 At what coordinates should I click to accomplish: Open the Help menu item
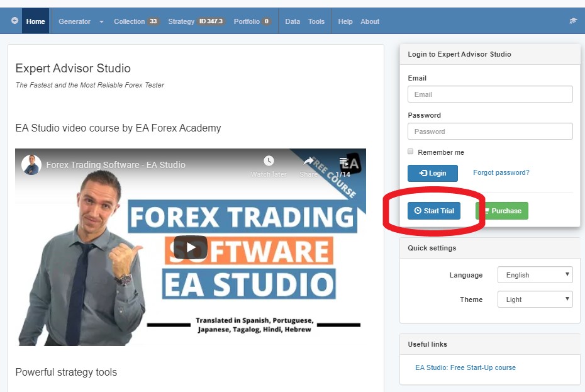point(345,21)
